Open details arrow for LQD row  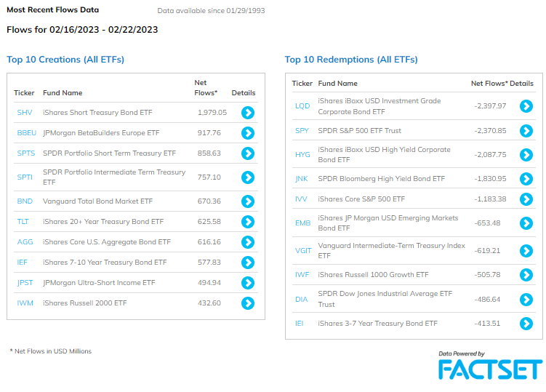click(526, 106)
